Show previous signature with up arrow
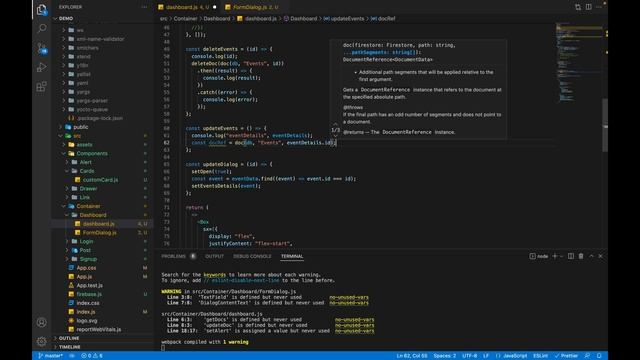The image size is (640, 360). pyautogui.click(x=336, y=124)
